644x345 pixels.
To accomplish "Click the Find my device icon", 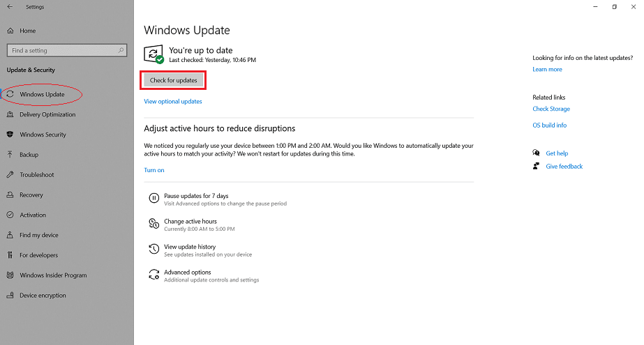I will pos(10,235).
